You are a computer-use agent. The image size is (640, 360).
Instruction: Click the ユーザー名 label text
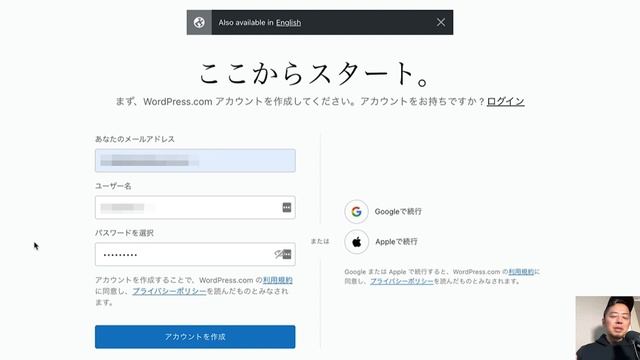[x=113, y=186]
